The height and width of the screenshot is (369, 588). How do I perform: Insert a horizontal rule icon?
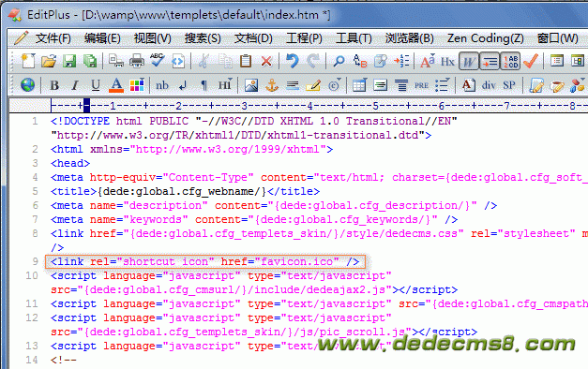[x=293, y=86]
